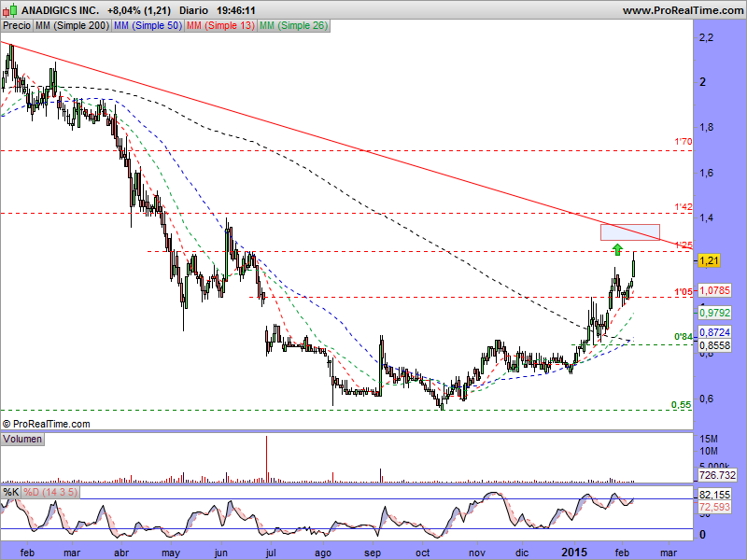Viewport: 747px width, 560px height.
Task: Click the 2015 year marker on the time axis
Action: (x=574, y=553)
